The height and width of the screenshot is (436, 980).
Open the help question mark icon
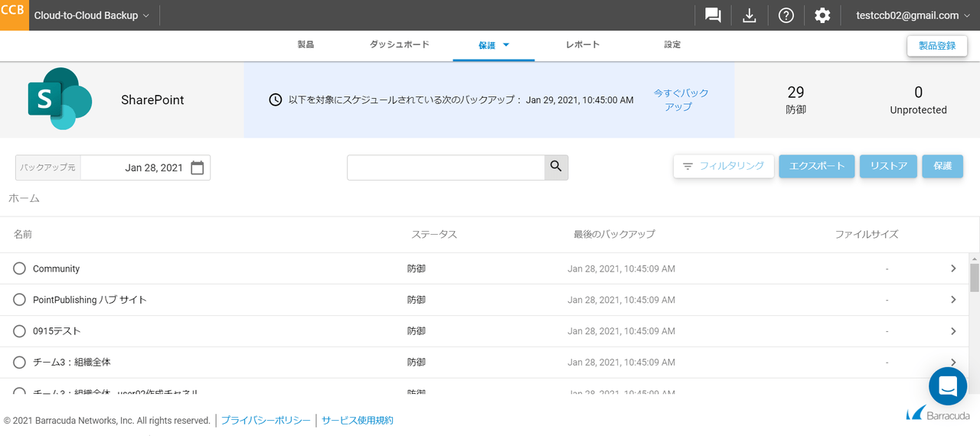tap(786, 15)
